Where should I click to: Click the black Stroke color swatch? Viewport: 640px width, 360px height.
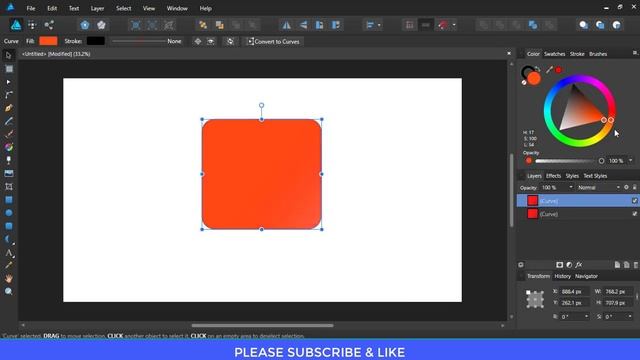point(96,41)
